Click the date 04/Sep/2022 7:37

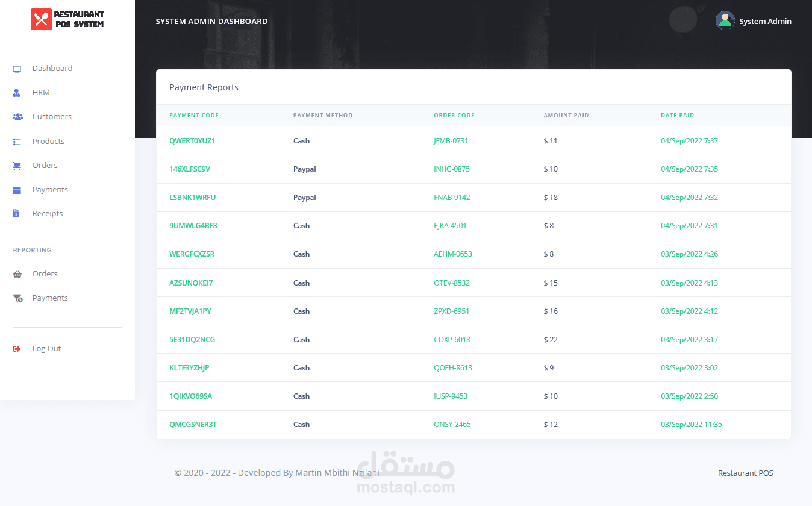click(x=689, y=141)
